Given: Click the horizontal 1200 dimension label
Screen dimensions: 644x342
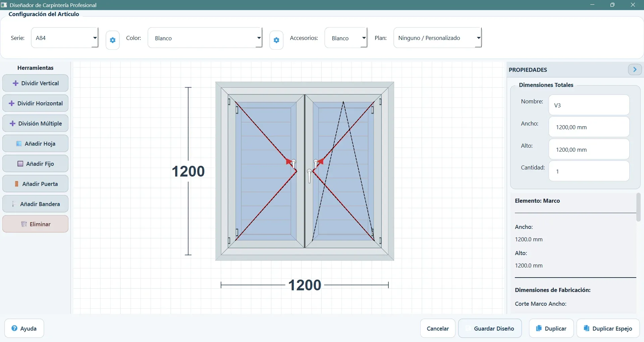Looking at the screenshot, I should click(x=305, y=285).
